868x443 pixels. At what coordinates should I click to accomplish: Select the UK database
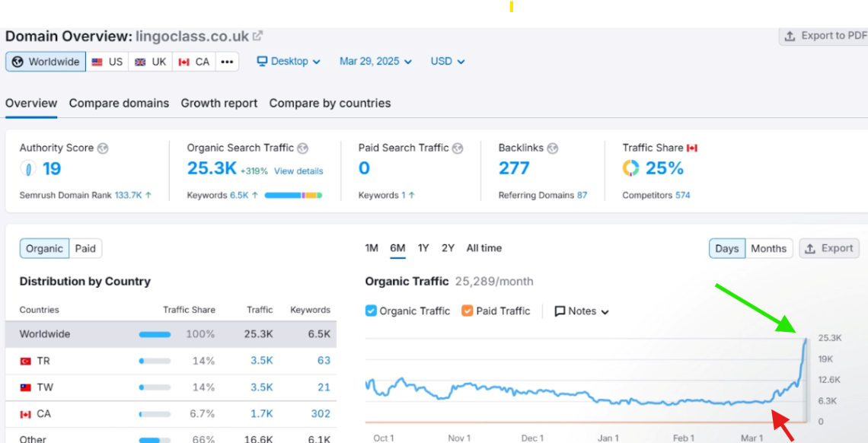tap(151, 62)
